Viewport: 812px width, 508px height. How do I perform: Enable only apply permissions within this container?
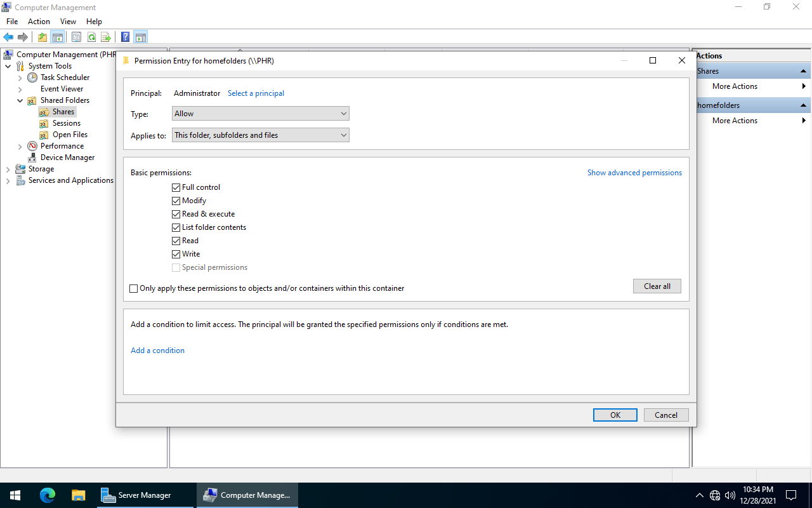(x=133, y=288)
